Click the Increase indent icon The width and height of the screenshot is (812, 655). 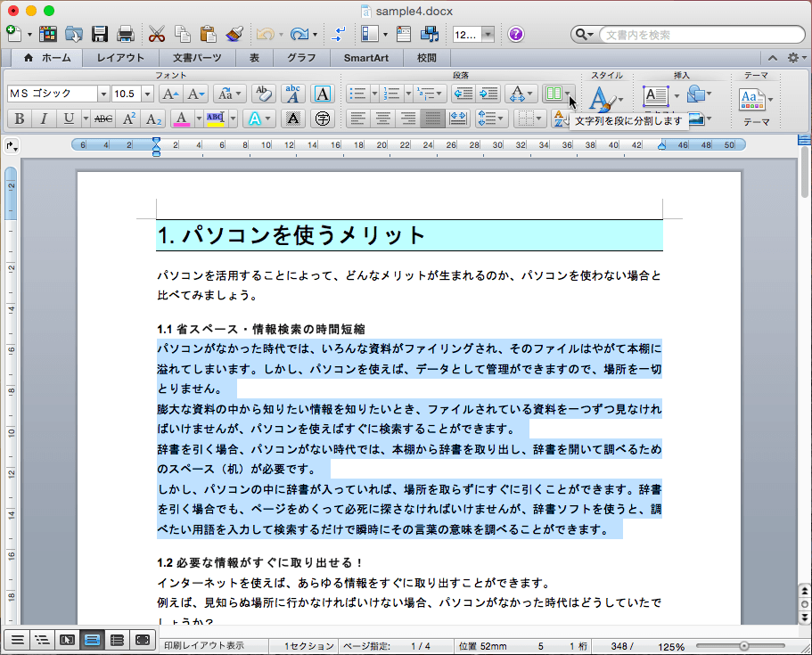(488, 94)
